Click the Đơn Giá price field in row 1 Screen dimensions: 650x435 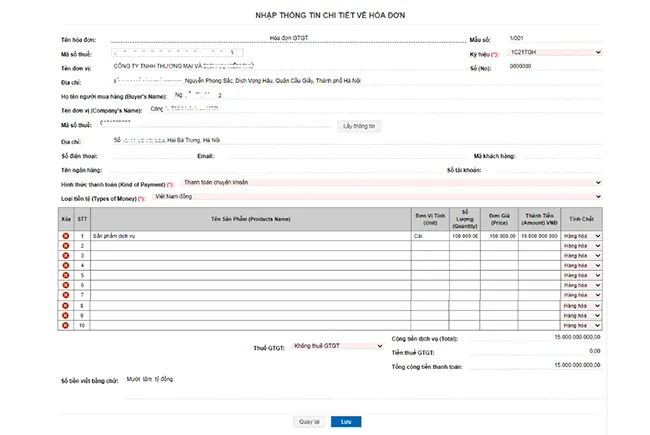[500, 236]
